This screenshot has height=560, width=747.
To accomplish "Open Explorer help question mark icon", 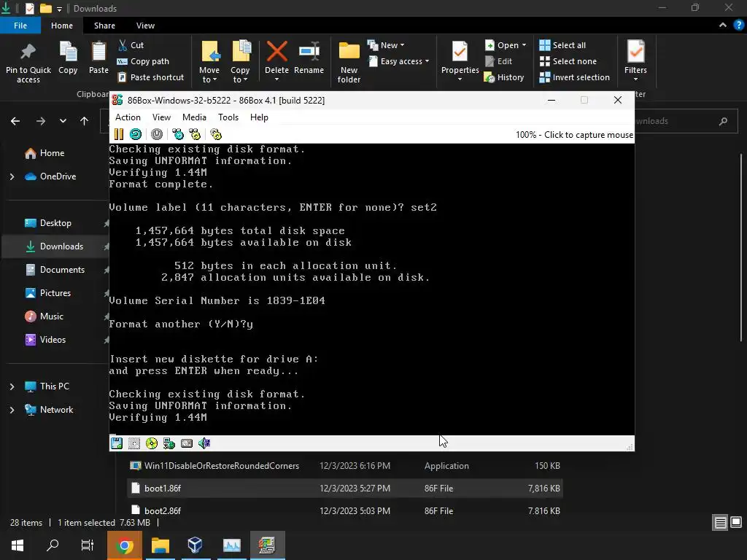I will coord(739,26).
